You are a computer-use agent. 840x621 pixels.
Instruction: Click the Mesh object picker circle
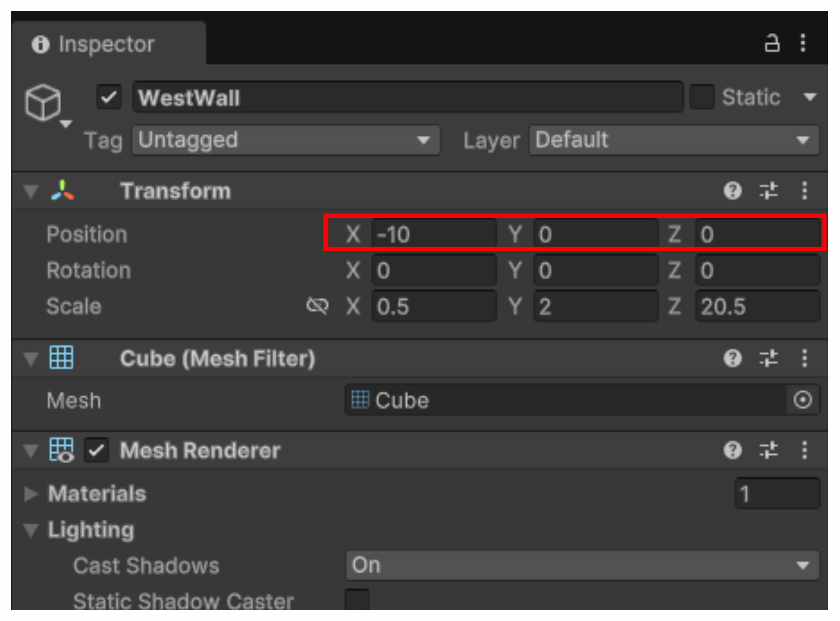[802, 399]
